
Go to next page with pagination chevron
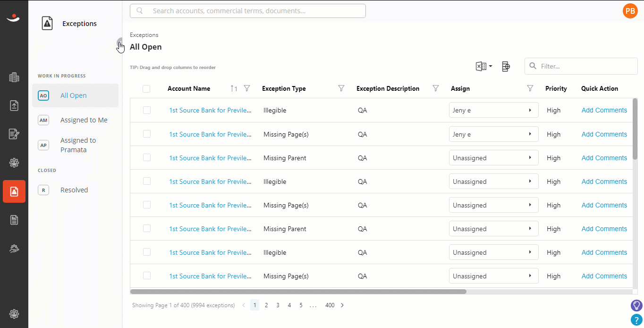(x=342, y=305)
